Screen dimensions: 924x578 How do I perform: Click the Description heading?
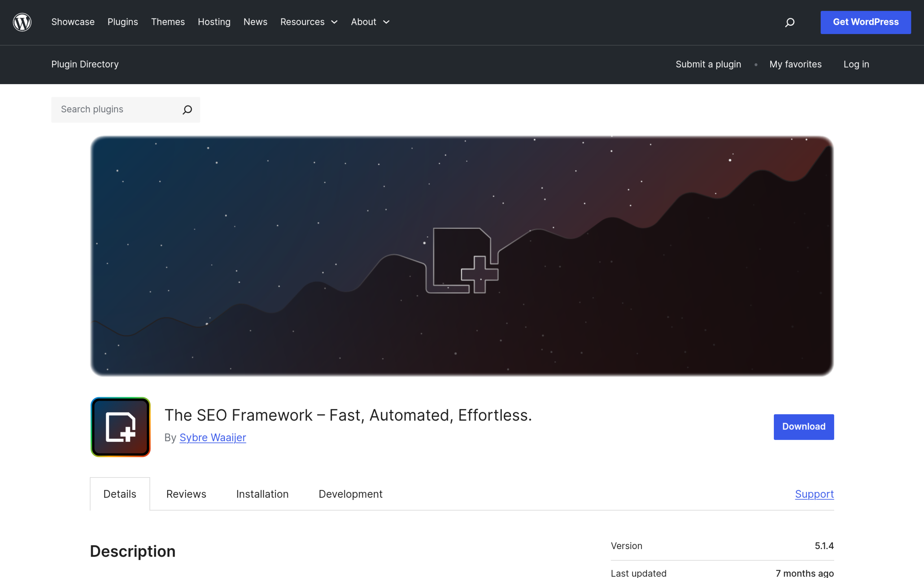coord(132,551)
